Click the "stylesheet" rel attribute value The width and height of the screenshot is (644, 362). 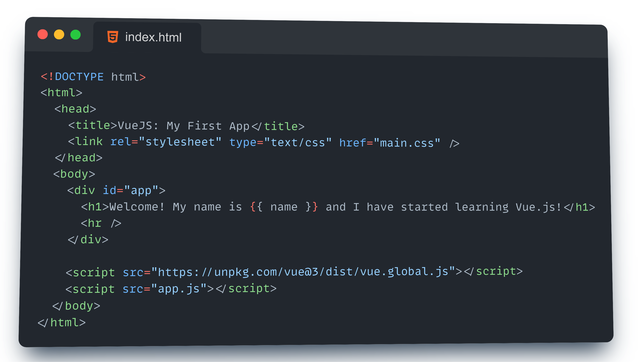point(180,142)
